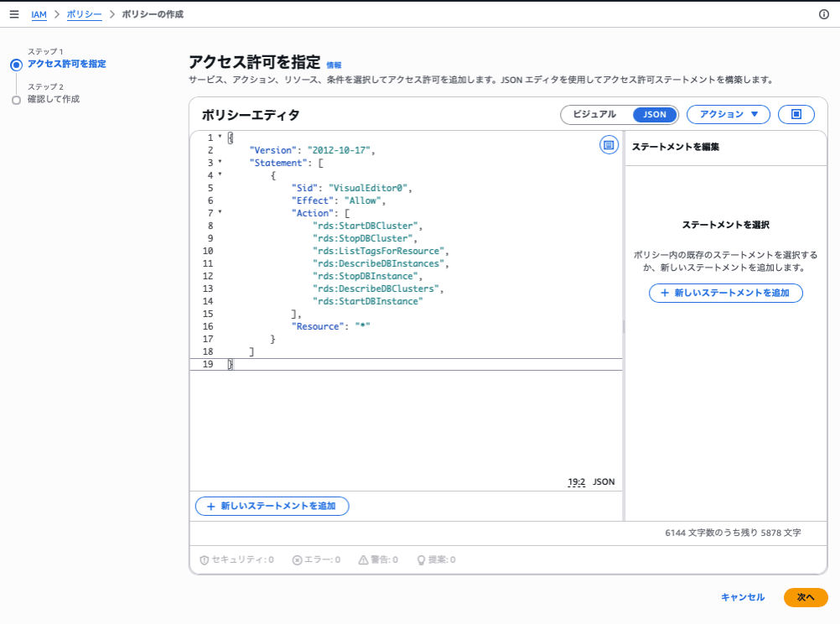Click the panel divider between editor and sidebar

click(624, 326)
